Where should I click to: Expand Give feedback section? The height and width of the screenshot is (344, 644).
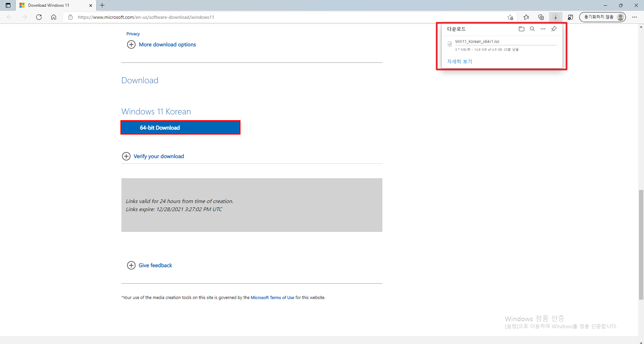[150, 265]
